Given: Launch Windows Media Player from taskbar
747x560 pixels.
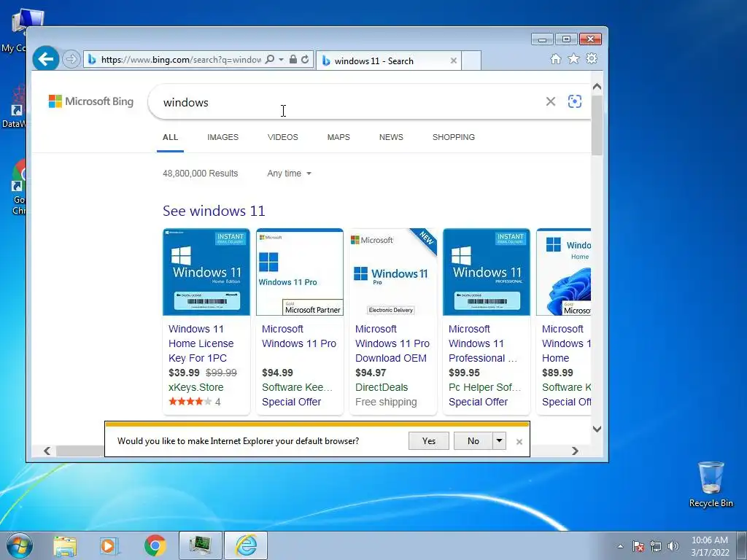Looking at the screenshot, I should pos(109,545).
